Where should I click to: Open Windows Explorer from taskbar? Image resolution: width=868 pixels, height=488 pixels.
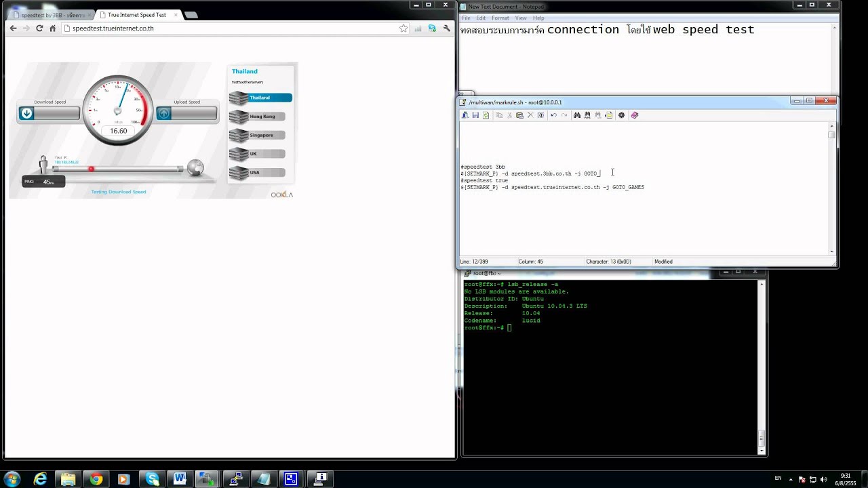pos(68,479)
